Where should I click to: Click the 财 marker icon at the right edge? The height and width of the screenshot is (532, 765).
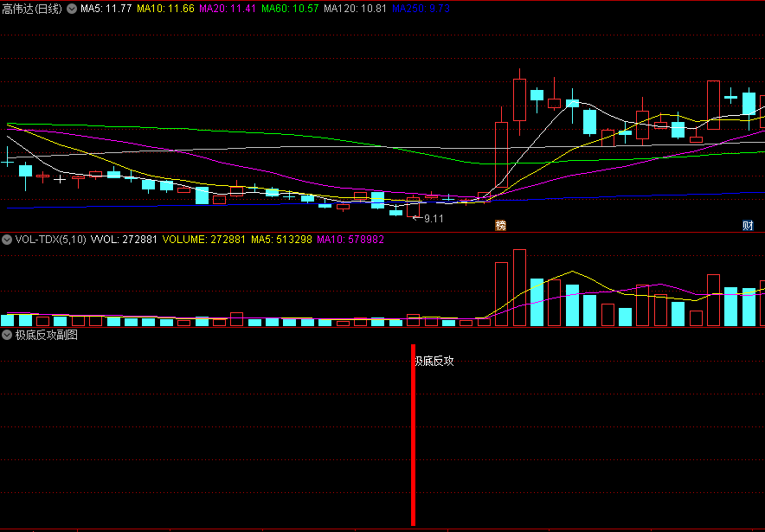pos(748,225)
